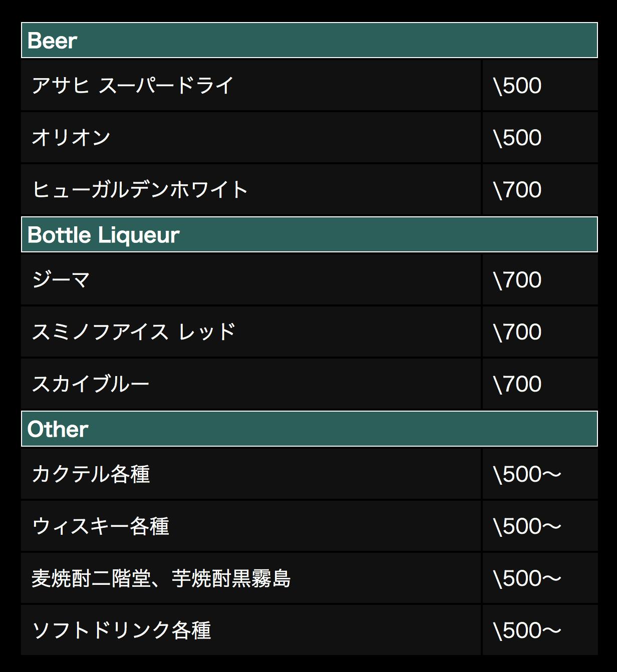617x672 pixels.
Task: Click the \500 price next to アサヒ
Action: pyautogui.click(x=517, y=86)
